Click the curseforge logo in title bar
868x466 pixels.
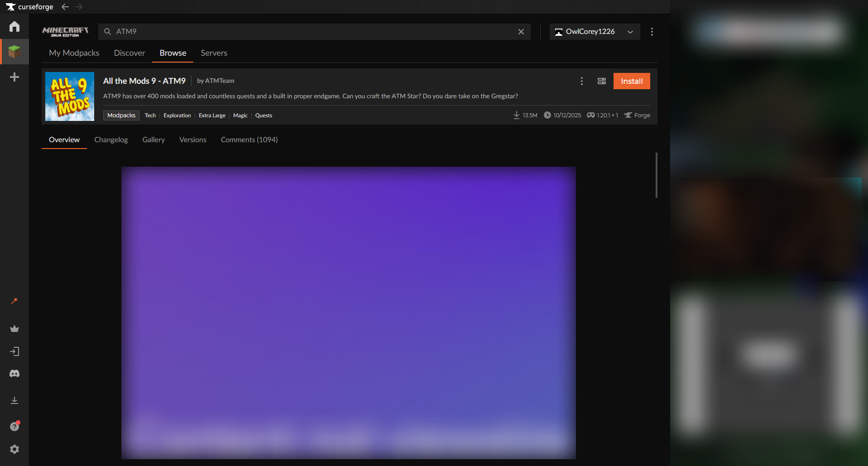(29, 7)
